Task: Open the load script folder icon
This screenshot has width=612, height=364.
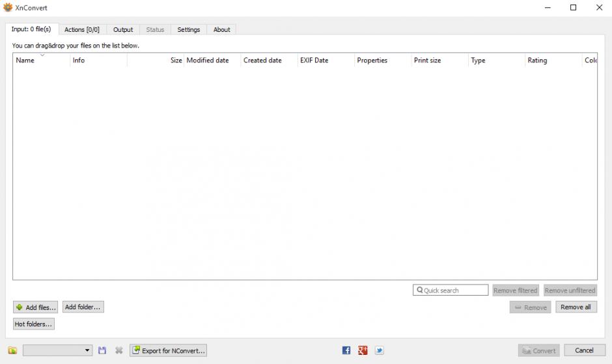Action: [x=12, y=350]
